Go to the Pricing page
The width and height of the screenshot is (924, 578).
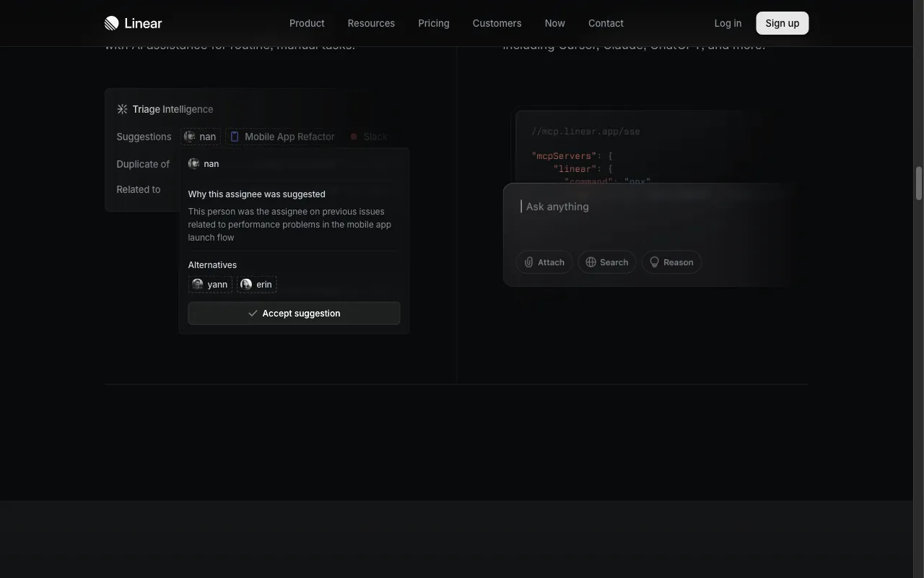point(434,23)
